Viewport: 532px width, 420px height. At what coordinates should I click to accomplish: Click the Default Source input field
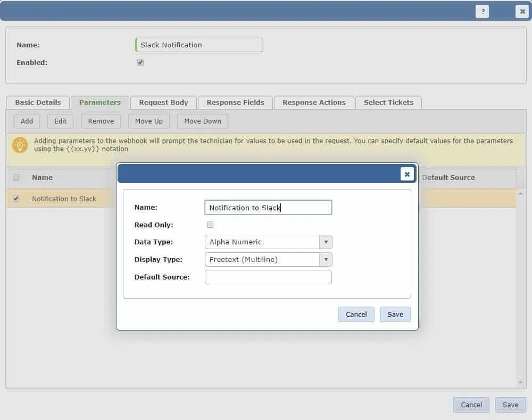(x=268, y=277)
